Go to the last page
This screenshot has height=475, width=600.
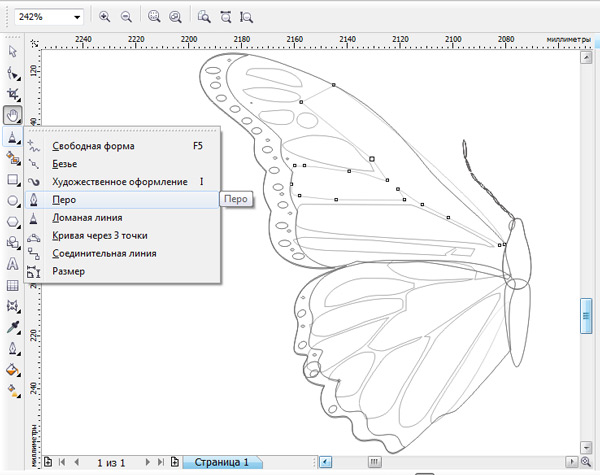tap(161, 462)
